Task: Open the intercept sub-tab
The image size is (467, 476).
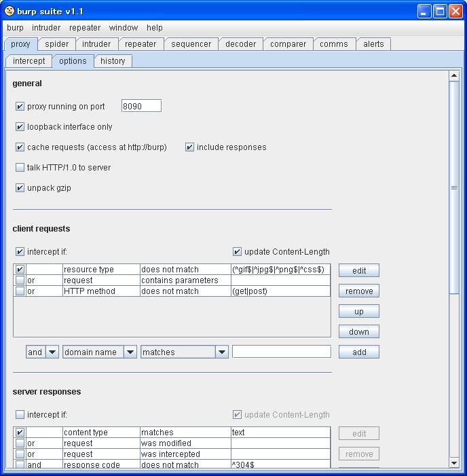Action: point(29,61)
